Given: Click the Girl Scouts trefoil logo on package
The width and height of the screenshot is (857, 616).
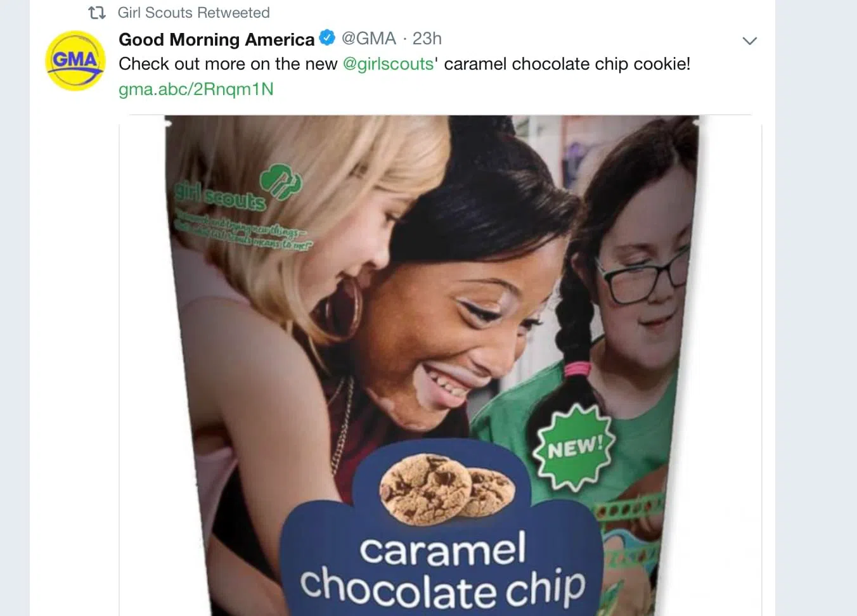Looking at the screenshot, I should pyautogui.click(x=282, y=181).
